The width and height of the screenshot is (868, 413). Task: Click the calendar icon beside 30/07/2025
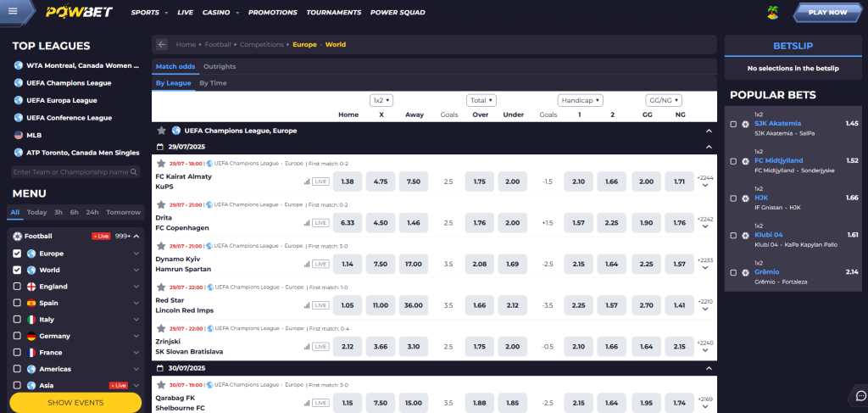click(x=160, y=367)
